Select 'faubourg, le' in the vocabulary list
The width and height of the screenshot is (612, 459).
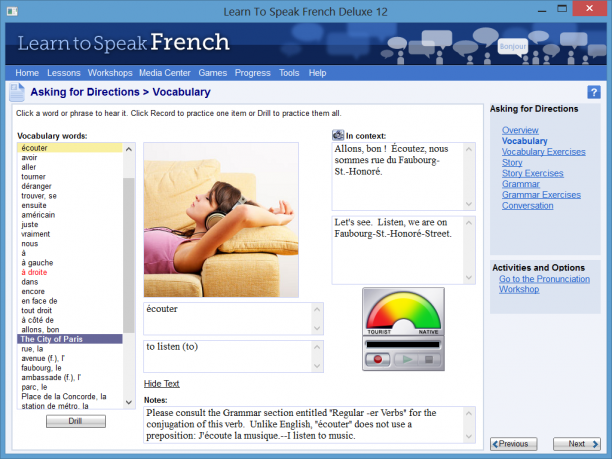click(x=70, y=368)
